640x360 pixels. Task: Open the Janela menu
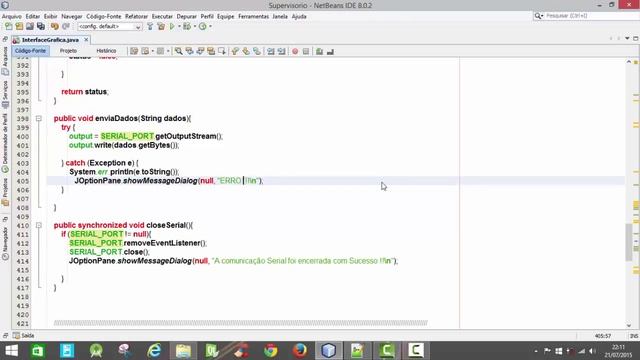[x=280, y=16]
